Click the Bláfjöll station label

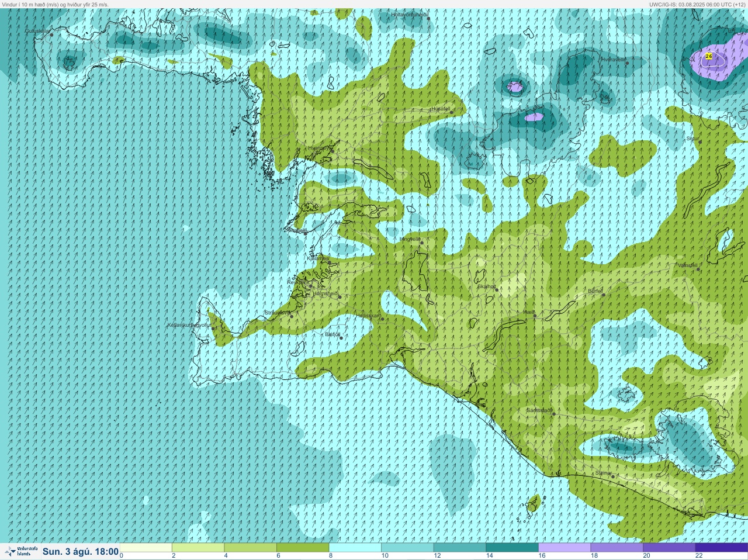point(332,334)
